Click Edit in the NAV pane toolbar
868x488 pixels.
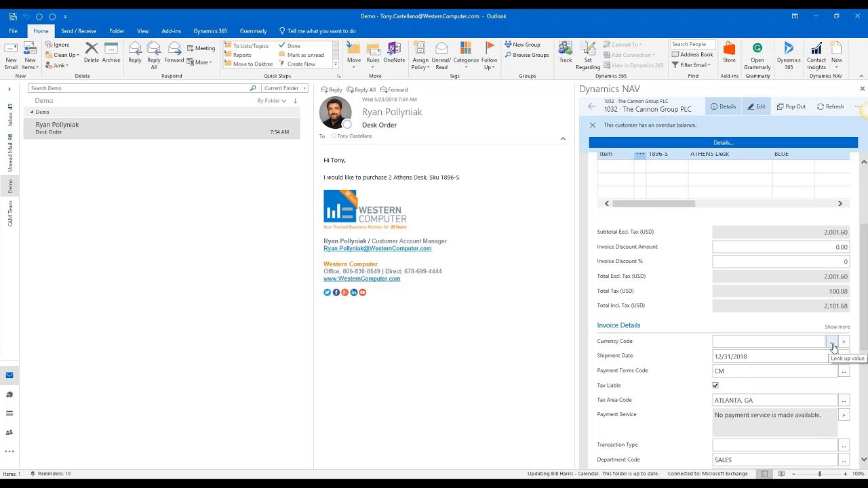(x=756, y=106)
